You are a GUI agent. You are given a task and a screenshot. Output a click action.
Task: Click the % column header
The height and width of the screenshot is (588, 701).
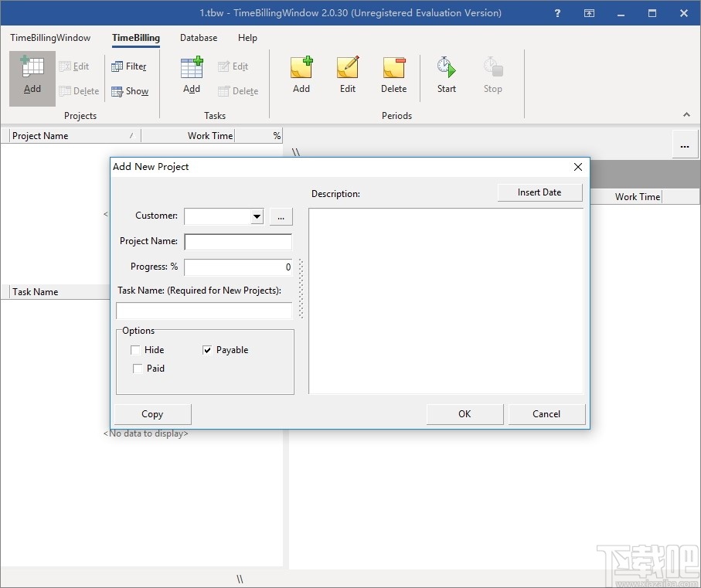(x=259, y=136)
